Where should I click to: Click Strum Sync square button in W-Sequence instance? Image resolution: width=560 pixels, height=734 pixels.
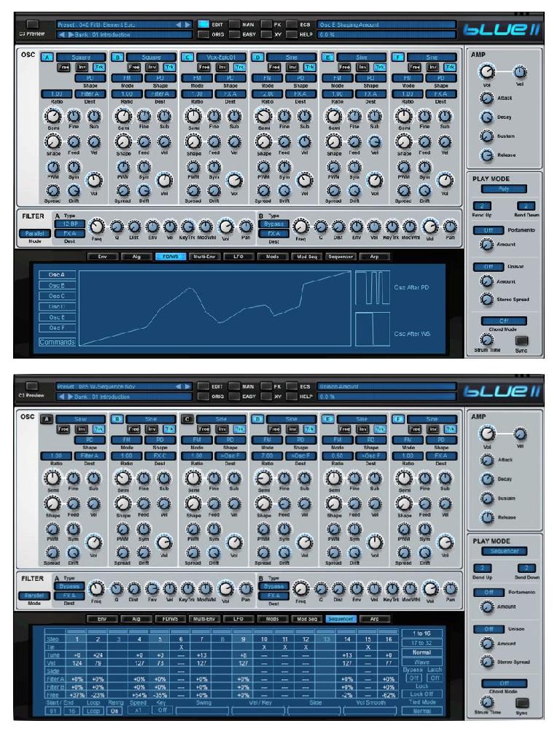(x=521, y=703)
